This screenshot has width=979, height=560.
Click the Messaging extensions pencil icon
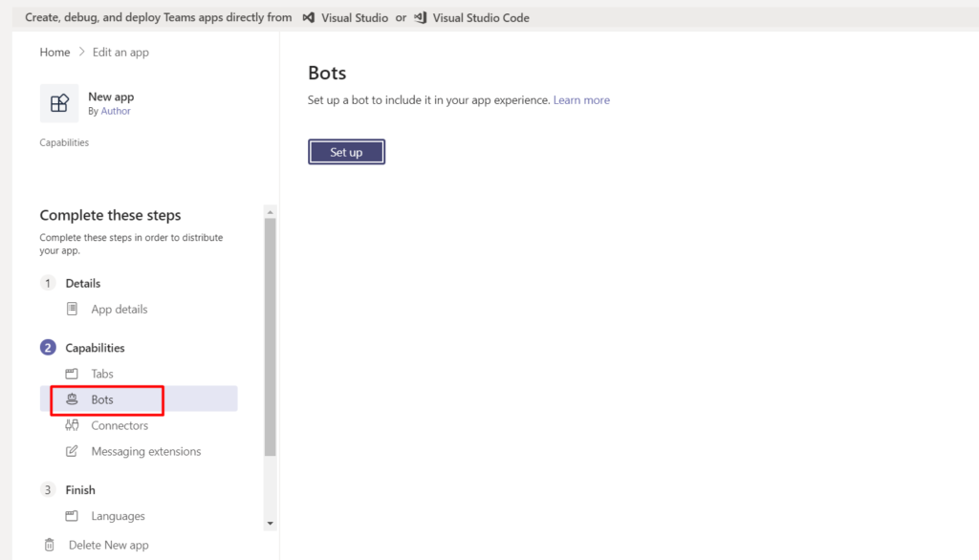(x=72, y=451)
